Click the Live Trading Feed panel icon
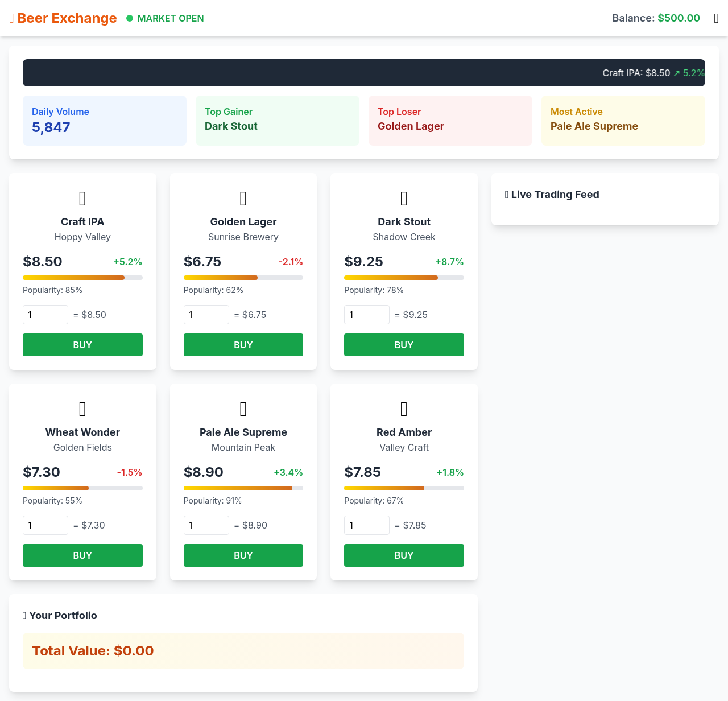 point(506,194)
